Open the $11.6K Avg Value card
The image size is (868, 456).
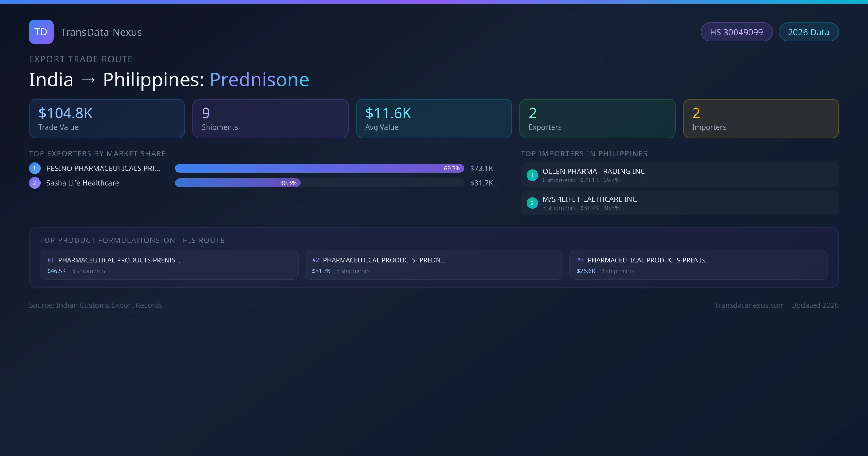click(434, 119)
